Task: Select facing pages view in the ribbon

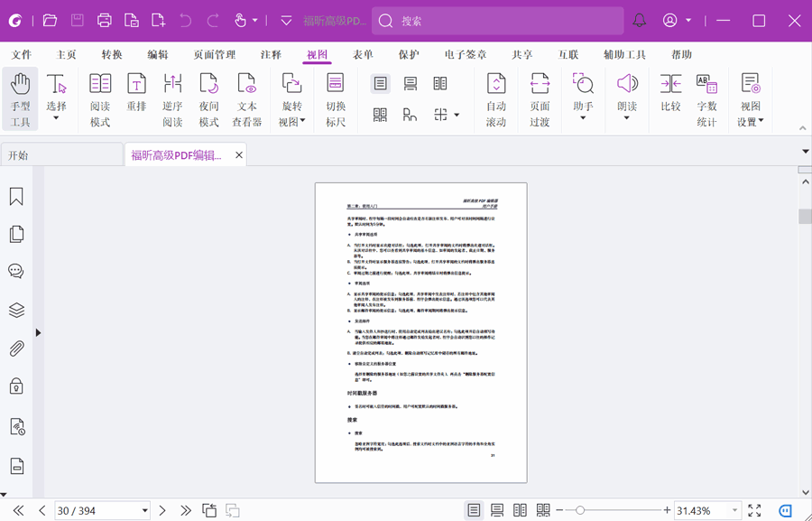Action: pyautogui.click(x=440, y=83)
